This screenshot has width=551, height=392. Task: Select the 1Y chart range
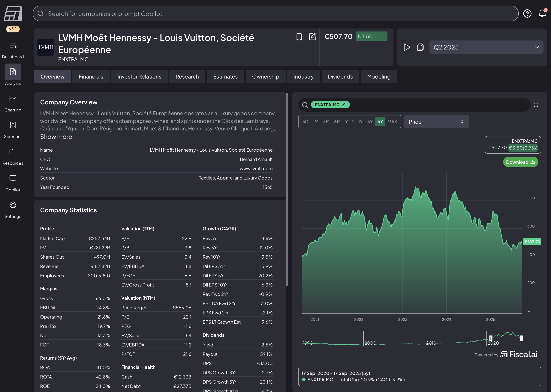click(360, 122)
